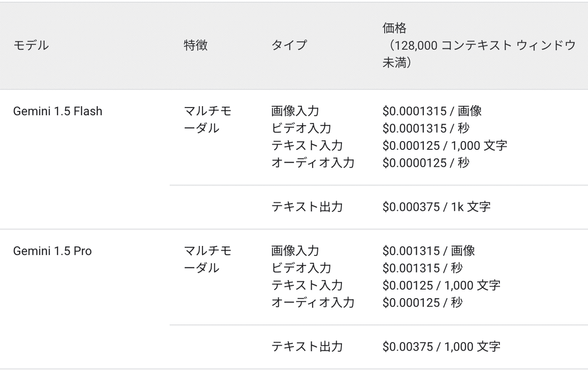588x372 pixels.
Task: Click the $0.0000125 / 秒 audio price
Action: point(426,163)
